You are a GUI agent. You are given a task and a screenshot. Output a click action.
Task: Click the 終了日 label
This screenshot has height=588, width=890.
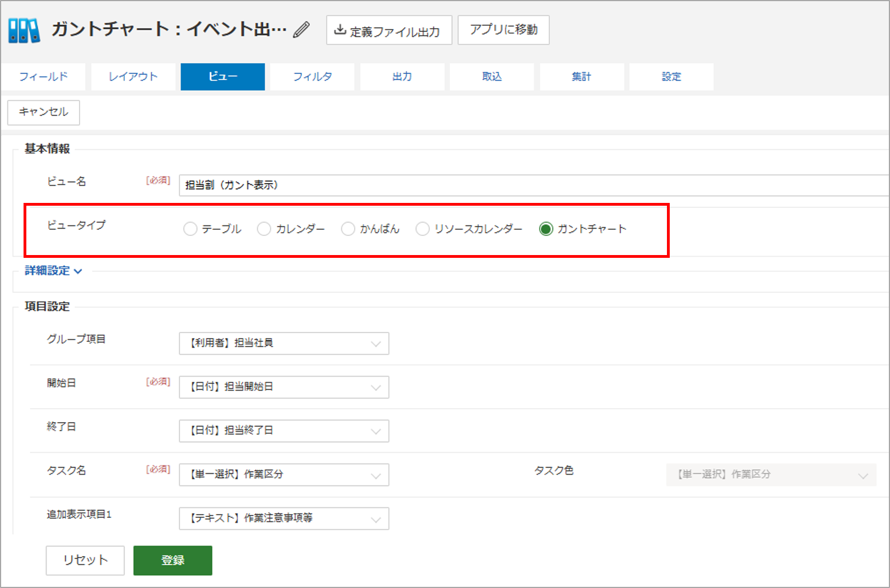click(62, 427)
